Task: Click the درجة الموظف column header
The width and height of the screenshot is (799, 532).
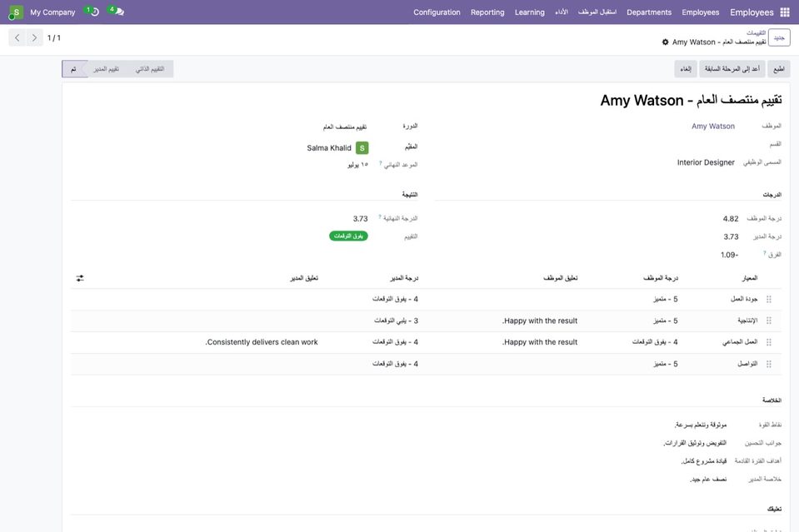Action: pyautogui.click(x=661, y=278)
